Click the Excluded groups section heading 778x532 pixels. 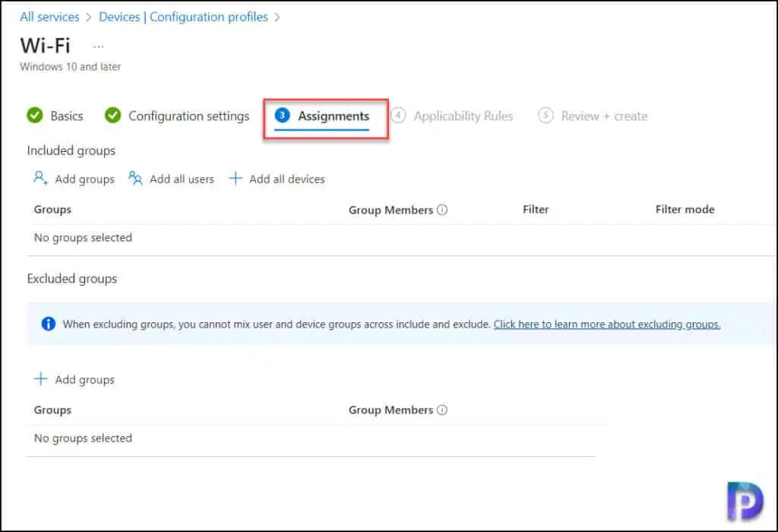(x=72, y=278)
